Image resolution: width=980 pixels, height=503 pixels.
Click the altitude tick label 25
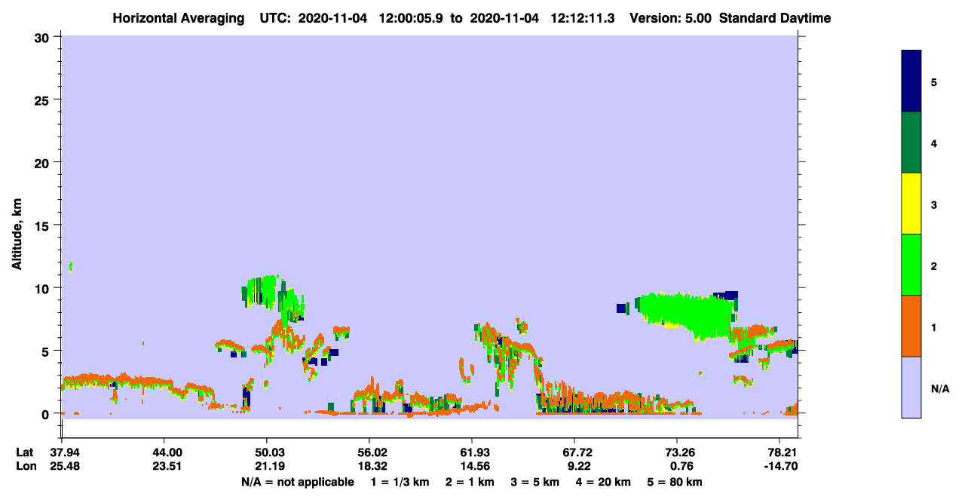pos(44,100)
